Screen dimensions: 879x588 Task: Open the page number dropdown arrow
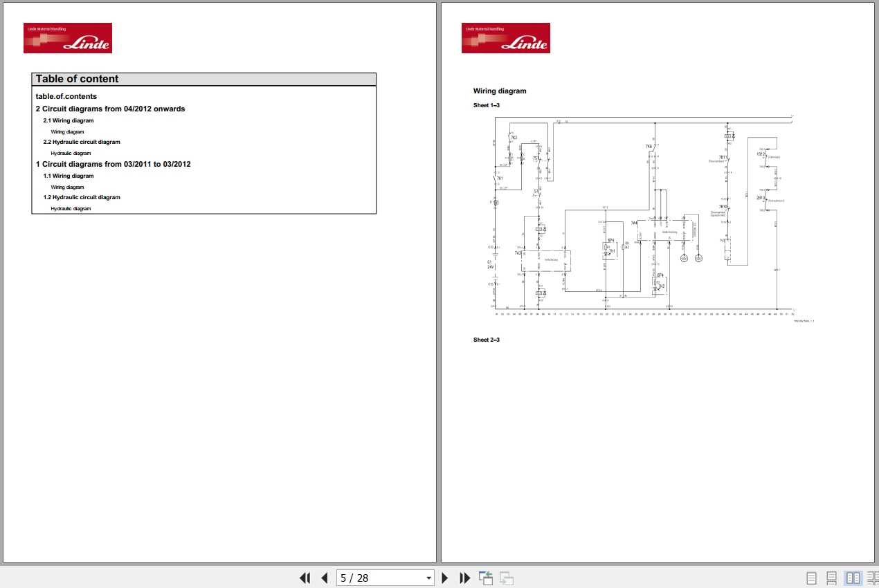coord(429,578)
